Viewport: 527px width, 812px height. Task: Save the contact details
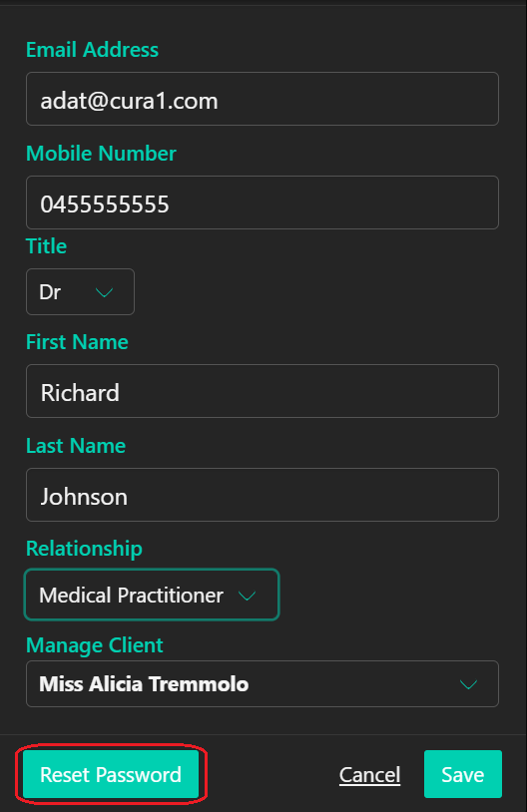[463, 774]
